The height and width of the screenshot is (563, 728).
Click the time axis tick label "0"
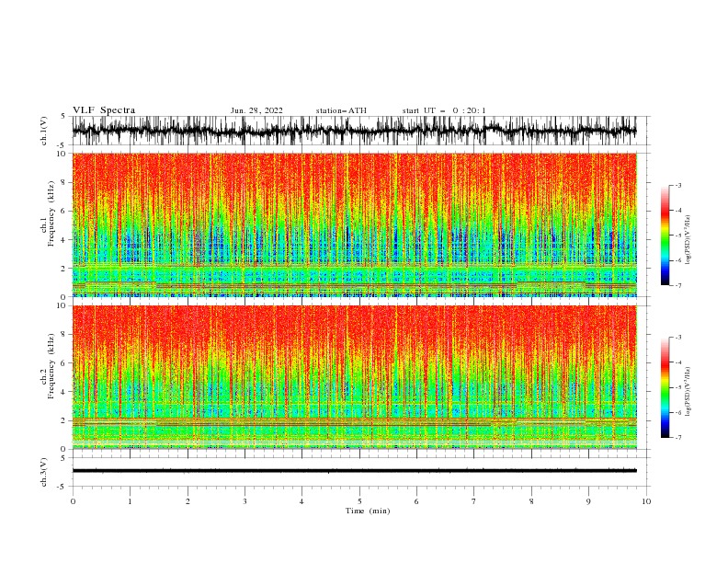click(73, 501)
